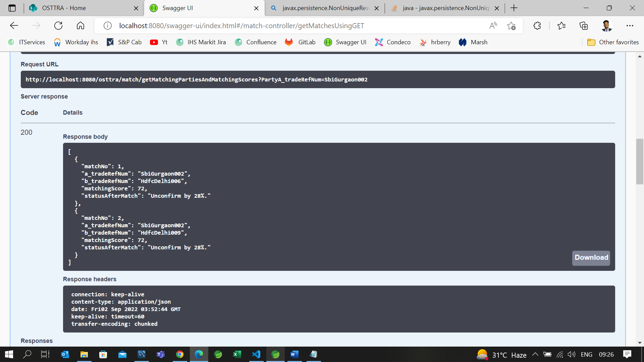
Task: Open the Condeco bookmark
Action: (393, 42)
